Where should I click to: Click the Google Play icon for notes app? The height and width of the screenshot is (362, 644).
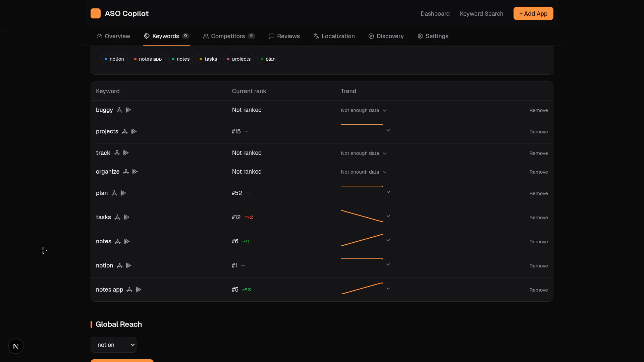[x=139, y=290]
